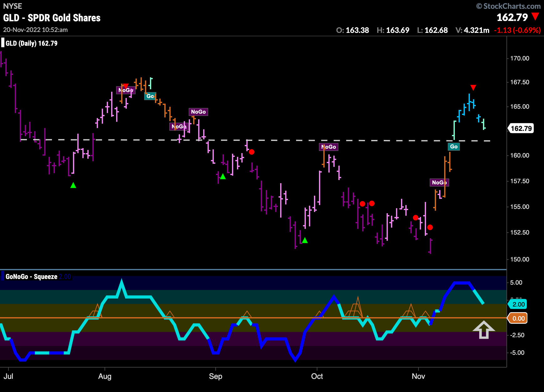Click the NYSE exchange label
Viewport: 544px width, 392px height.
coord(13,6)
